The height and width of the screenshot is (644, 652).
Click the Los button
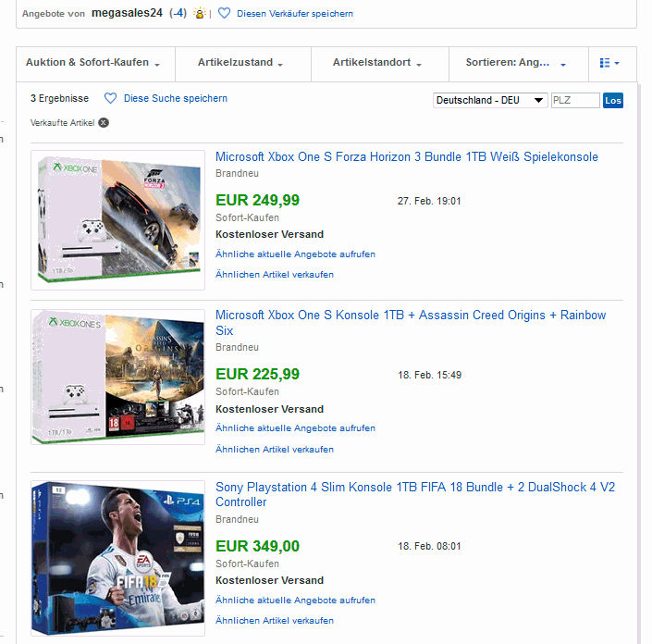click(613, 100)
